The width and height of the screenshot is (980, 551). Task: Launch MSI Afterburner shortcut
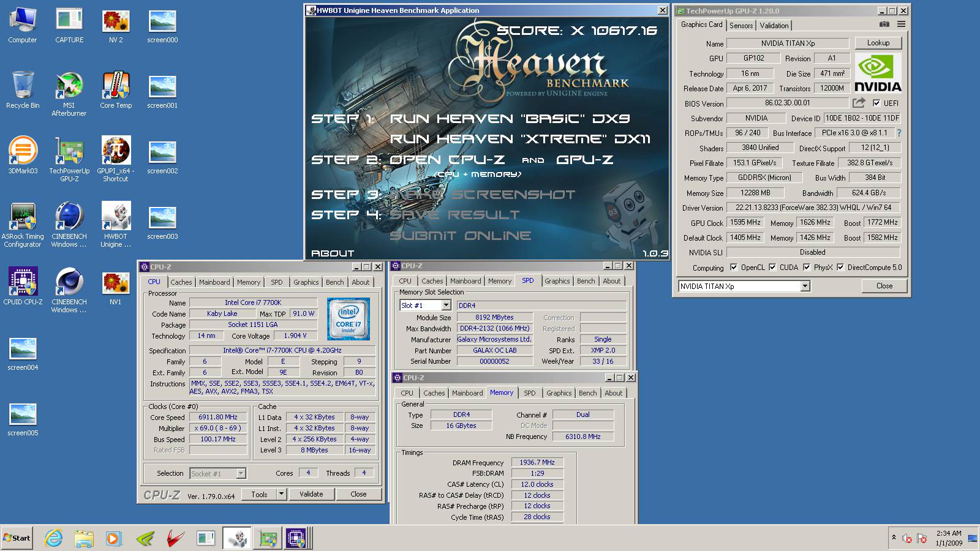(69, 94)
